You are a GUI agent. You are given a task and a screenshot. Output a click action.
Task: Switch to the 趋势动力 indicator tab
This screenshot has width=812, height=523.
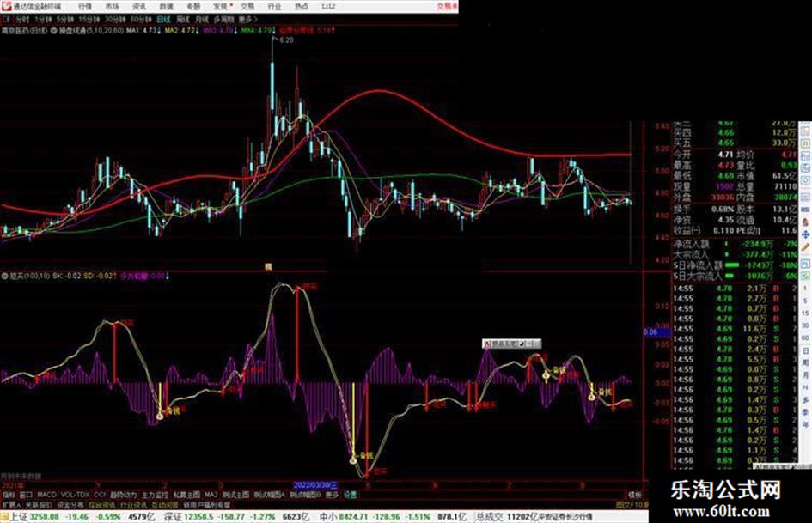[x=124, y=495]
